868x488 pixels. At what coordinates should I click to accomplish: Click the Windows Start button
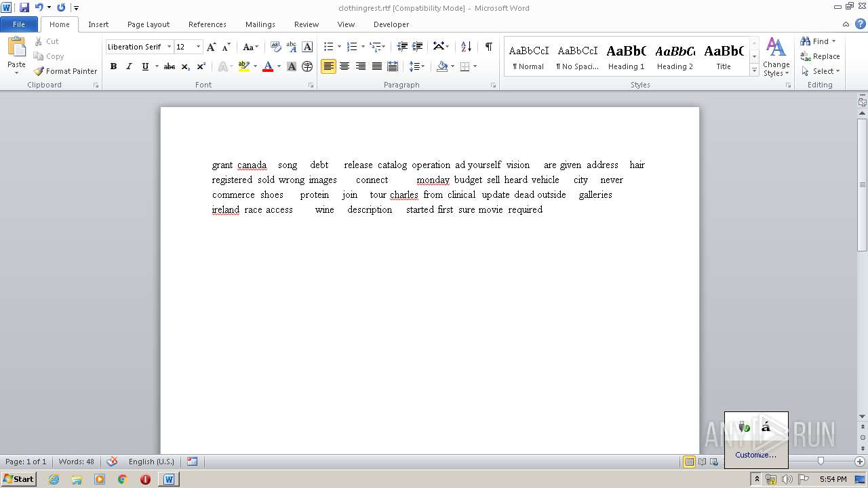pos(18,479)
